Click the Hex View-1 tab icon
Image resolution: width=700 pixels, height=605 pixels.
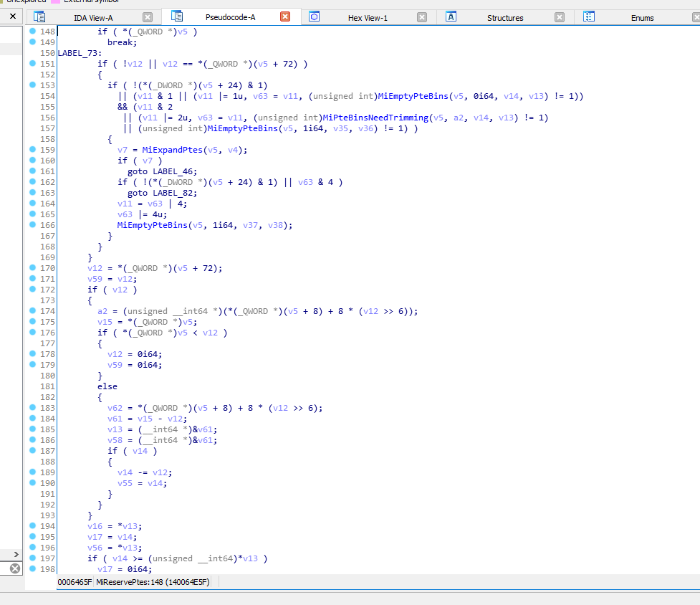pos(314,17)
